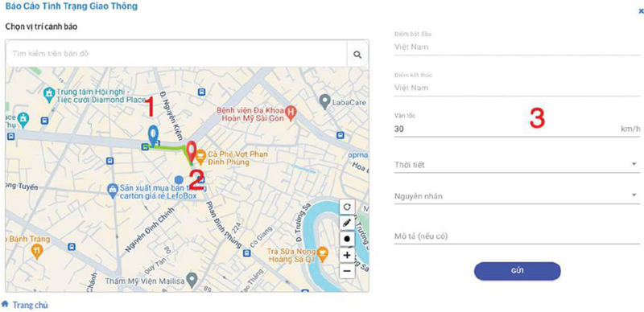Image resolution: width=644 pixels, height=312 pixels.
Task: Zoom in with the map plus button
Action: tap(347, 255)
